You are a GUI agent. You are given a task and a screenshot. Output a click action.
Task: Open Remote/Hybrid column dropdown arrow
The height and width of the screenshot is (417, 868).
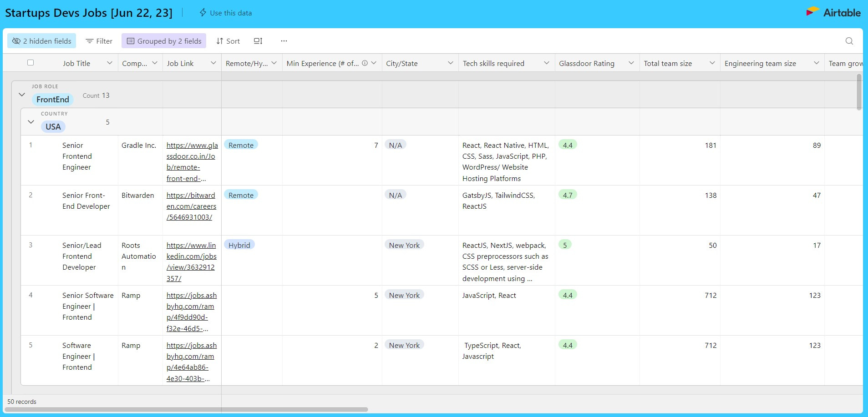tap(274, 63)
